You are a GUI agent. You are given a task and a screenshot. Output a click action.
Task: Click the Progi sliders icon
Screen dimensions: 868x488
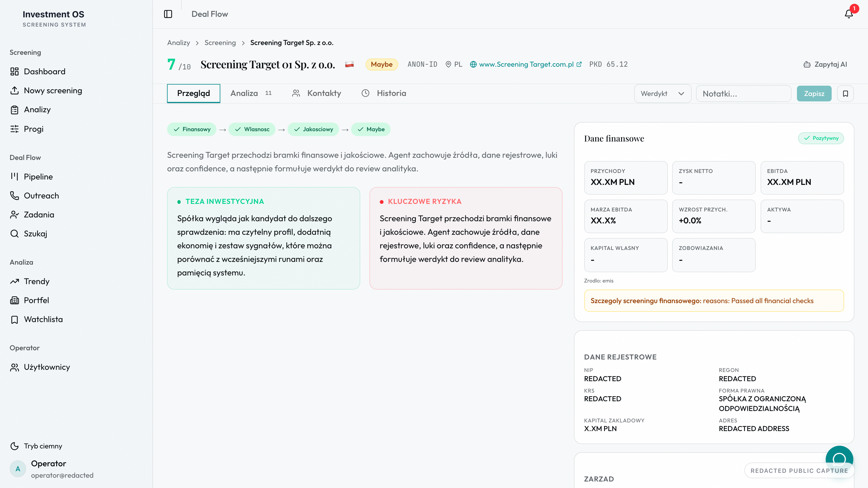coord(14,129)
